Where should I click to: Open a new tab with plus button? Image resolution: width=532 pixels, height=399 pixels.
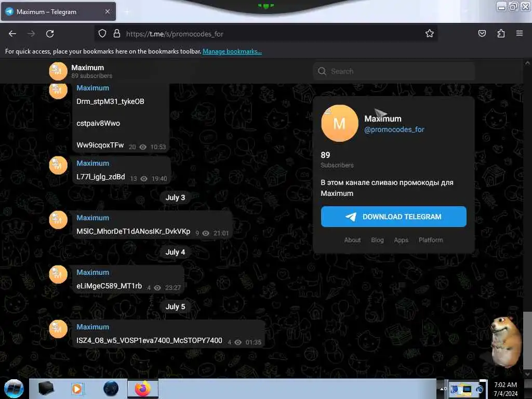pos(127,12)
